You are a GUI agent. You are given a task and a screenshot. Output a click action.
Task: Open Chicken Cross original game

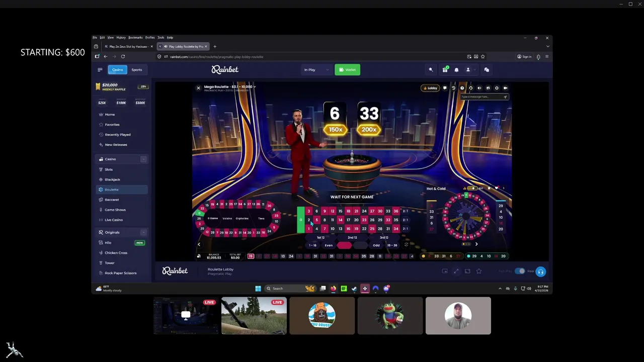(x=116, y=253)
